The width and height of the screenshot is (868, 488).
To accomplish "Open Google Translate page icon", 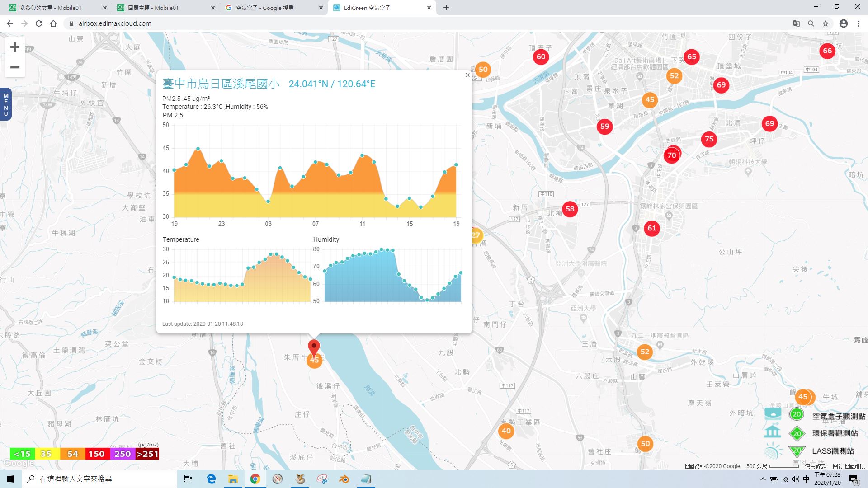I will tap(797, 23).
